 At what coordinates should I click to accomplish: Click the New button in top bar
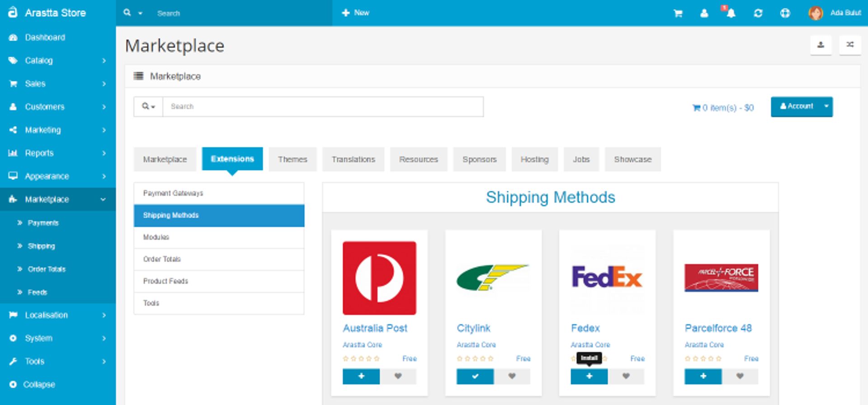pyautogui.click(x=355, y=13)
